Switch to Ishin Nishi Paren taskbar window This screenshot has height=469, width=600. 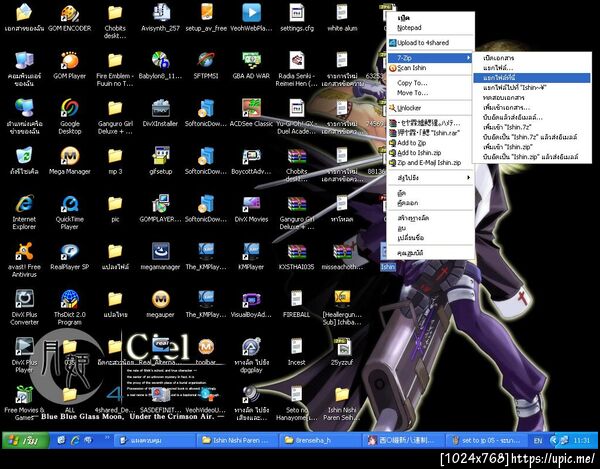click(238, 441)
